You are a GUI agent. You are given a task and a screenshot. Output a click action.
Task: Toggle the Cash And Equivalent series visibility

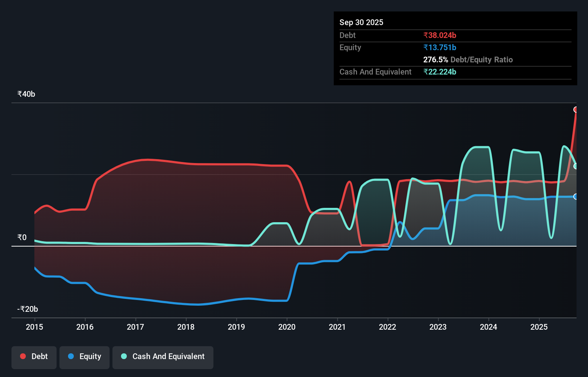click(x=163, y=357)
